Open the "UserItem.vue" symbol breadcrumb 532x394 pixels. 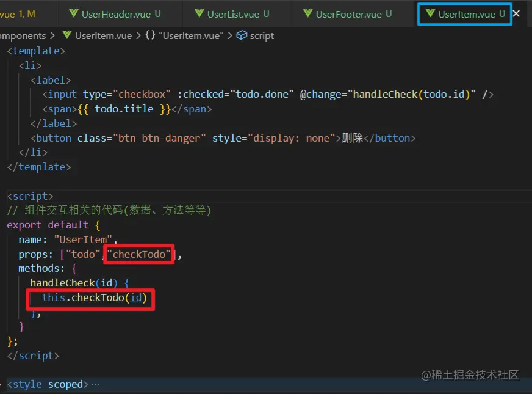tap(191, 35)
